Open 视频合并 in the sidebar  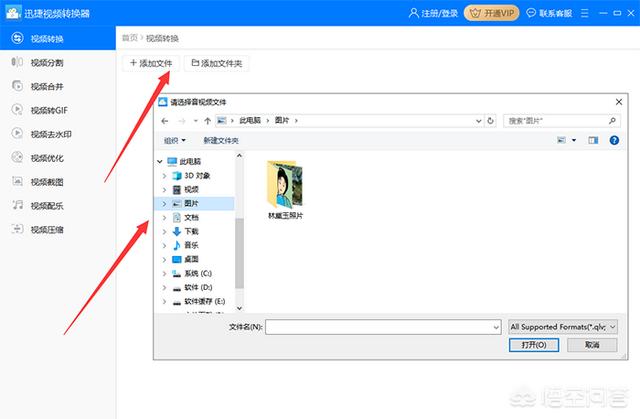[47, 86]
